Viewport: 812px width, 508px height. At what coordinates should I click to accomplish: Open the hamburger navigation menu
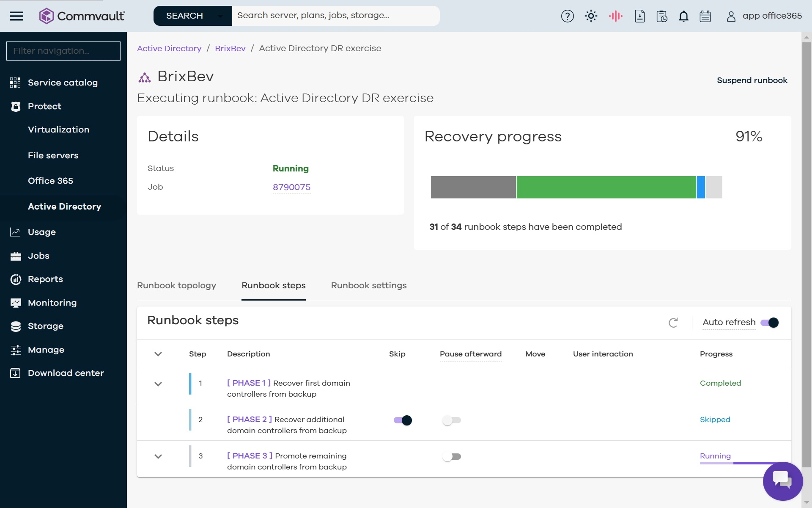16,16
